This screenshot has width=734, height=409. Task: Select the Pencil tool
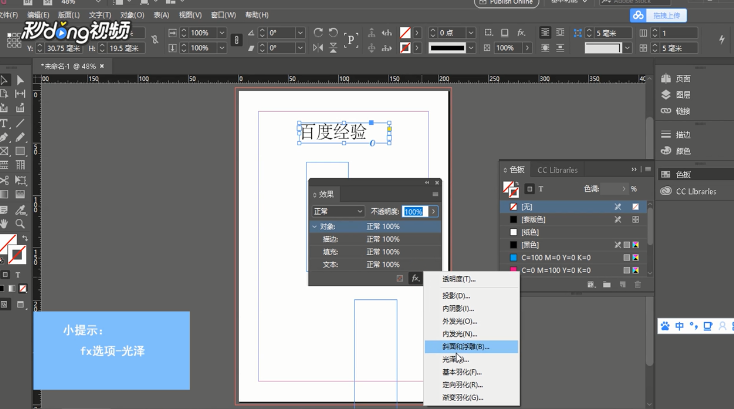20,137
